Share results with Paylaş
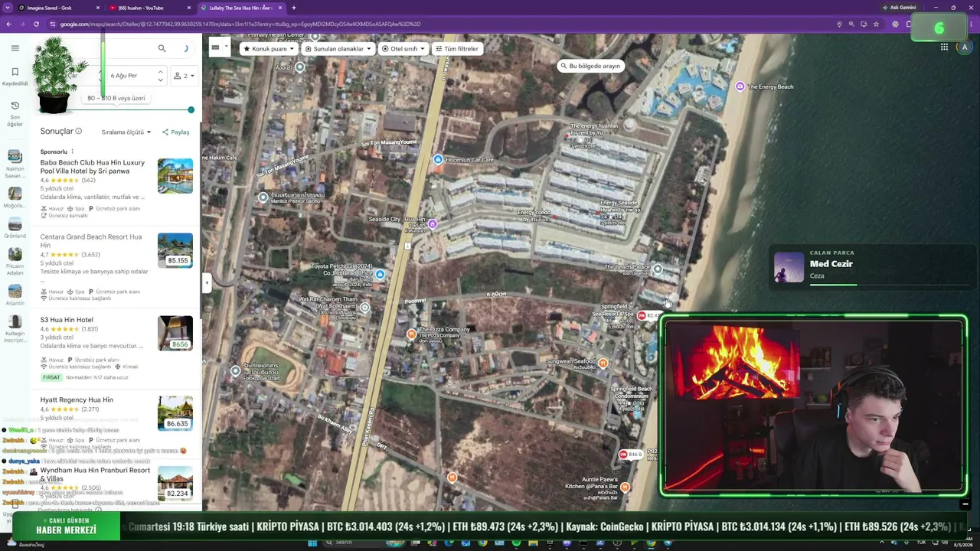The height and width of the screenshot is (551, 980). (x=175, y=132)
